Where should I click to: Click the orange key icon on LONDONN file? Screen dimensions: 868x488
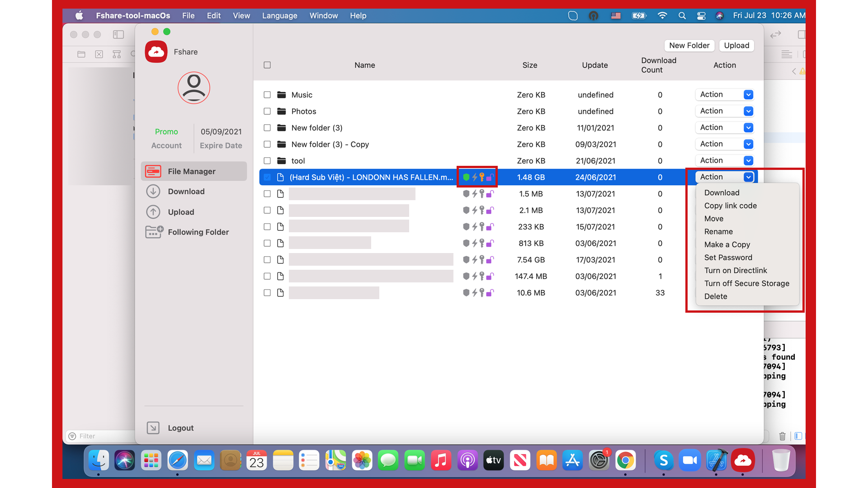(x=482, y=177)
